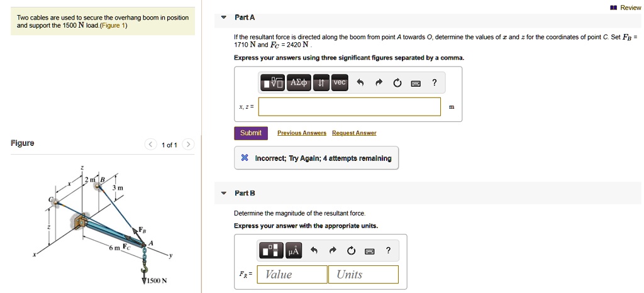Open help question mark in Part A
The height and width of the screenshot is (293, 644).
[x=435, y=83]
